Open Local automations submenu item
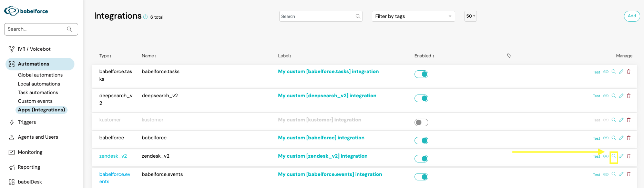 [39, 84]
